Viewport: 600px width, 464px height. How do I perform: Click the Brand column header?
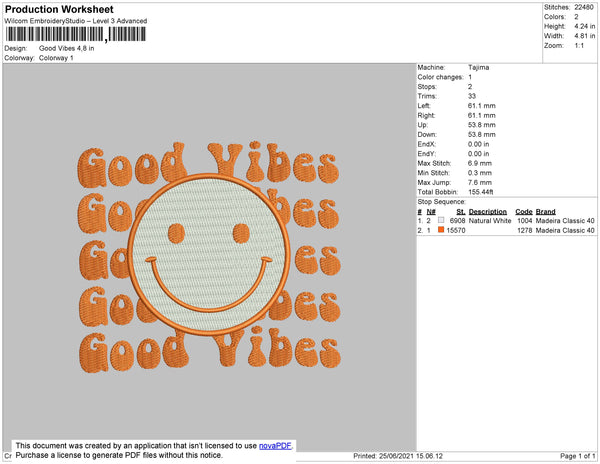pyautogui.click(x=546, y=211)
